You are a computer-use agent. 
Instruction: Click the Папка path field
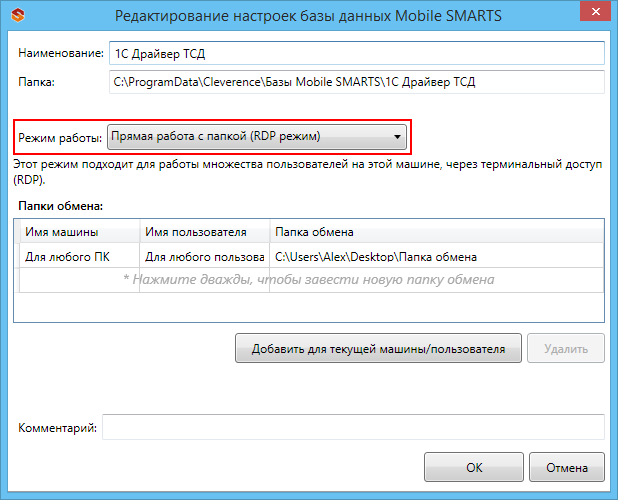point(357,82)
